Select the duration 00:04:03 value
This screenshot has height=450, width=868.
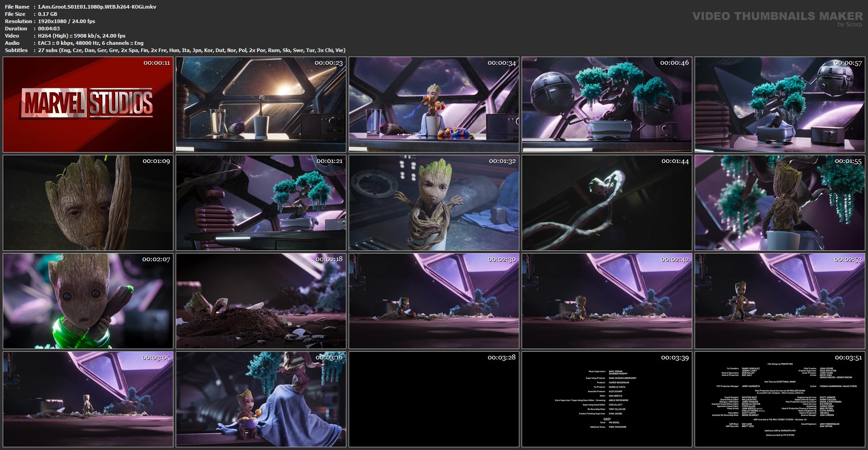coord(49,29)
